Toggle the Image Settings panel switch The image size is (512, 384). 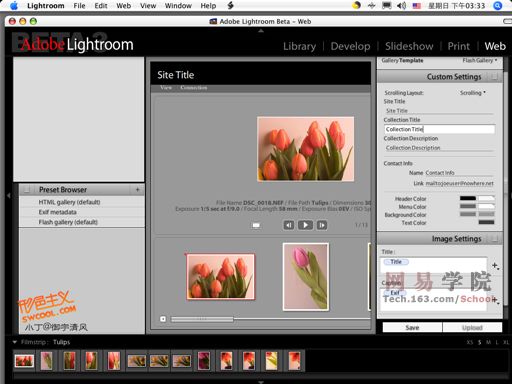coord(495,239)
